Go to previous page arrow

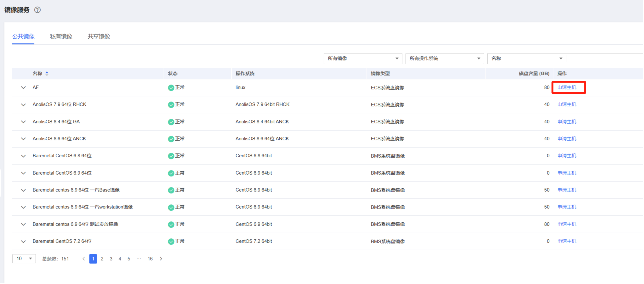pos(84,258)
